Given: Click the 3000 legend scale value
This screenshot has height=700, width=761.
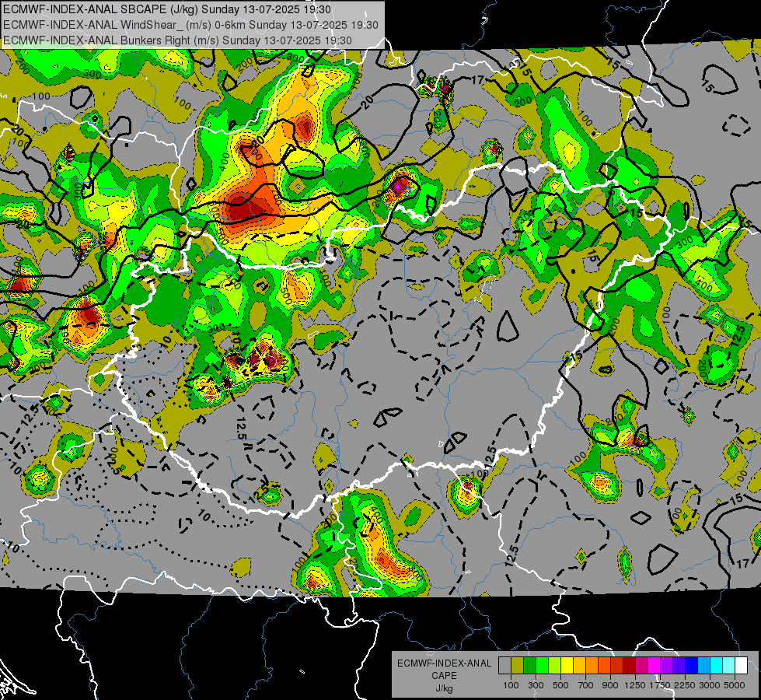Looking at the screenshot, I should 710,685.
